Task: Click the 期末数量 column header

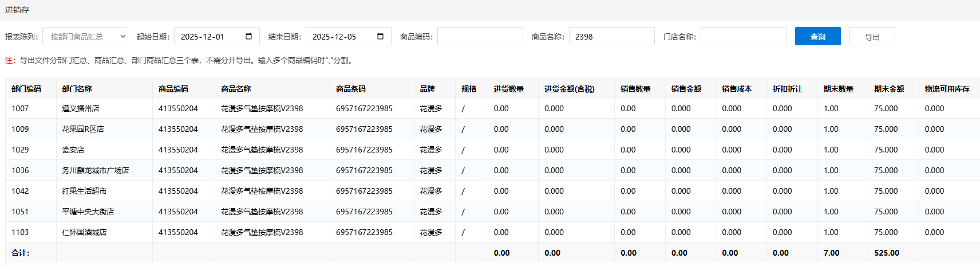Action: click(838, 89)
